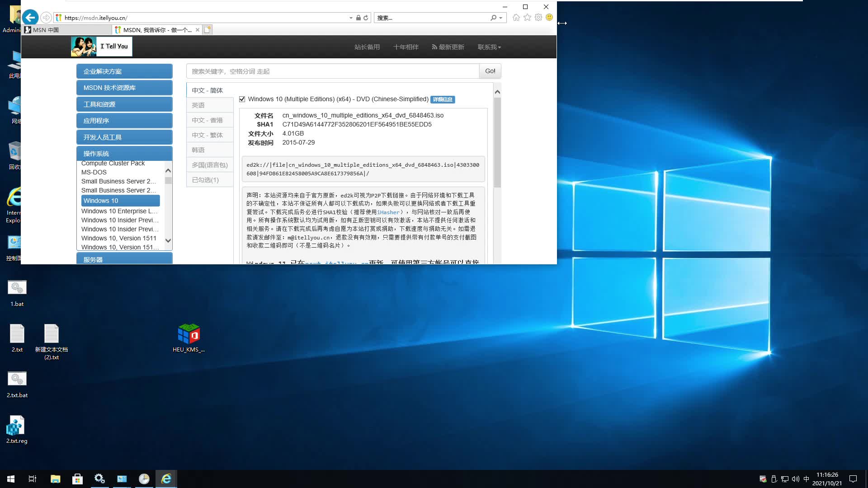Image resolution: width=868 pixels, height=488 pixels.
Task: Select the 中文 - 香港 language tab
Action: click(210, 120)
